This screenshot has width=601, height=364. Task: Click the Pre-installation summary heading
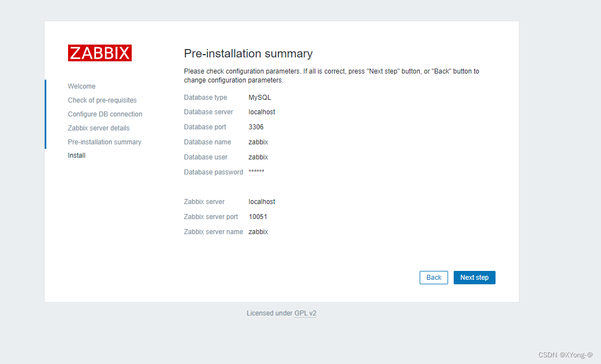(248, 54)
